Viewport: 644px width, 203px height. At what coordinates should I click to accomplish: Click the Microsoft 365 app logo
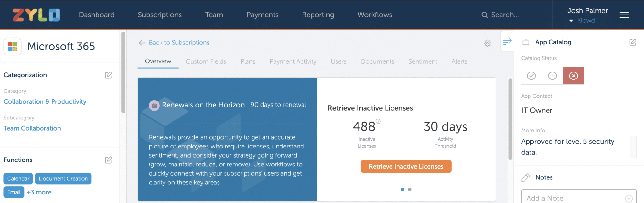click(x=13, y=46)
